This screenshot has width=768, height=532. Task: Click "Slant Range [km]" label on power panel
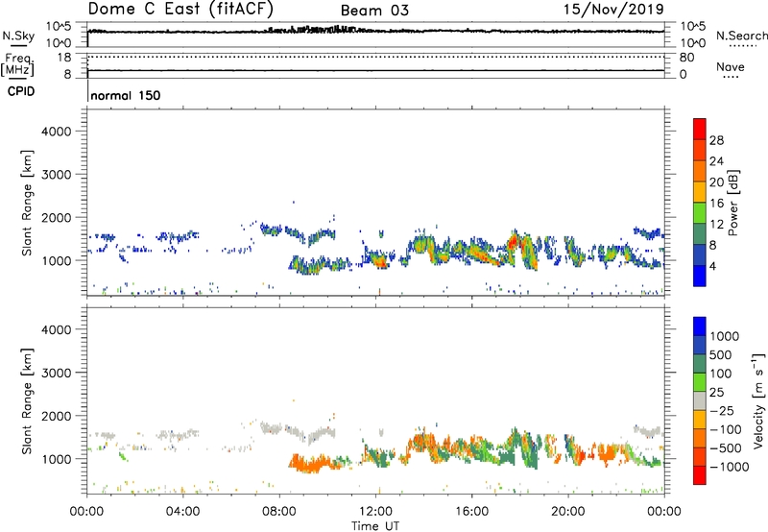pos(27,203)
